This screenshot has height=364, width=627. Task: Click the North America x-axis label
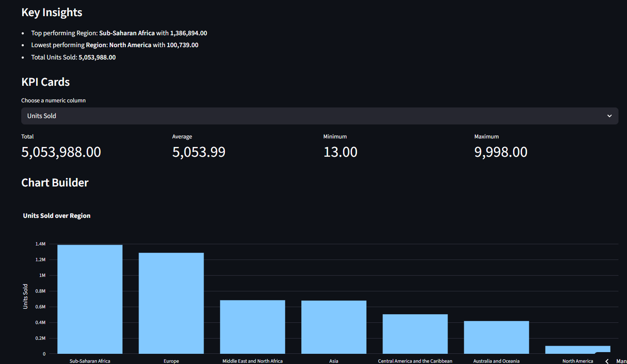click(x=578, y=361)
